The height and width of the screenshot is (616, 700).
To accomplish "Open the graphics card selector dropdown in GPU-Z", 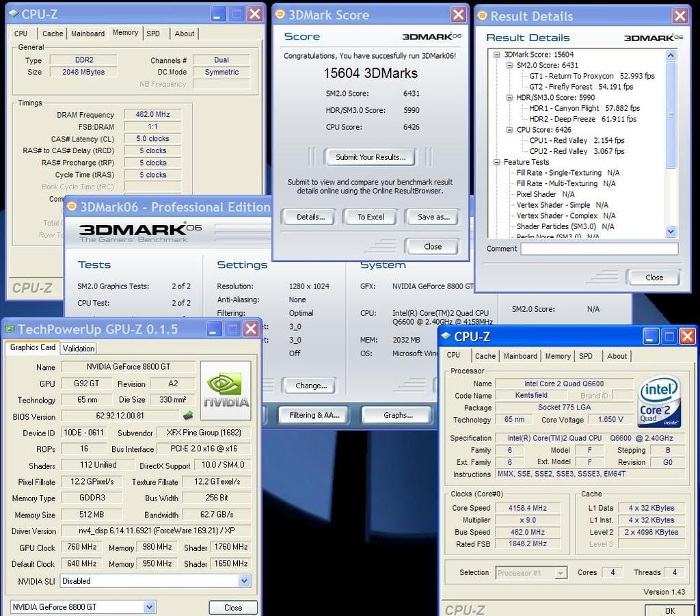I will coord(150,607).
